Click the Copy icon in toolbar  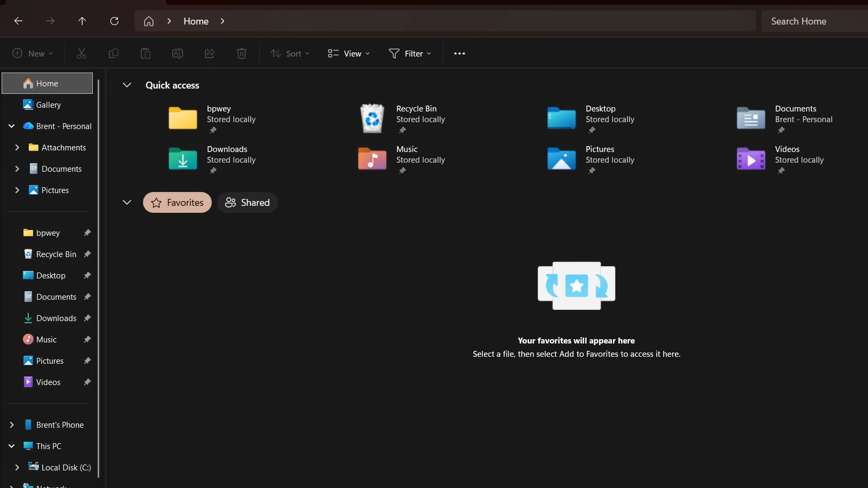coord(114,53)
